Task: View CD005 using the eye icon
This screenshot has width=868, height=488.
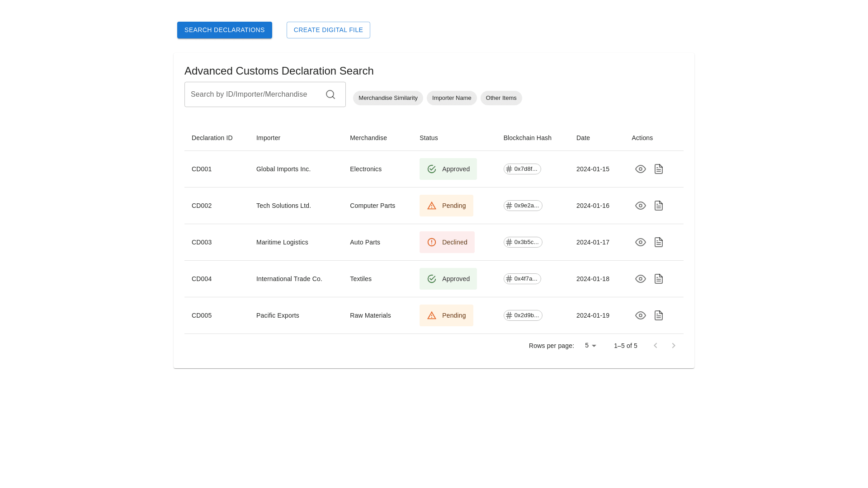Action: [640, 315]
